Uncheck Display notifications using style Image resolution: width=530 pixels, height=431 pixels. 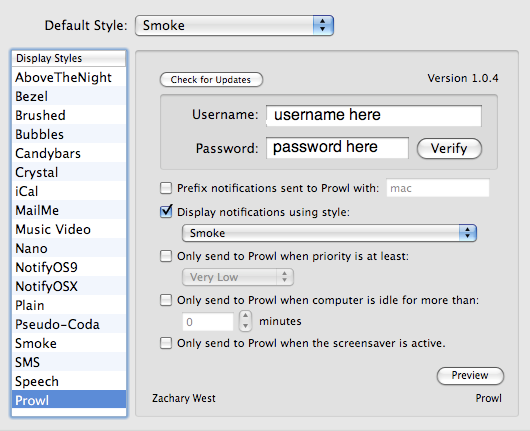(x=166, y=212)
